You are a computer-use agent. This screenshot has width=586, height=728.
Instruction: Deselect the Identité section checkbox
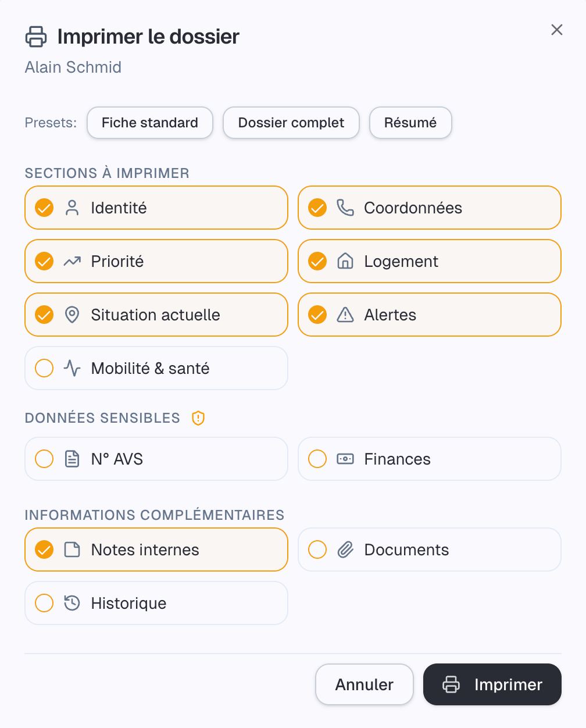pyautogui.click(x=44, y=208)
